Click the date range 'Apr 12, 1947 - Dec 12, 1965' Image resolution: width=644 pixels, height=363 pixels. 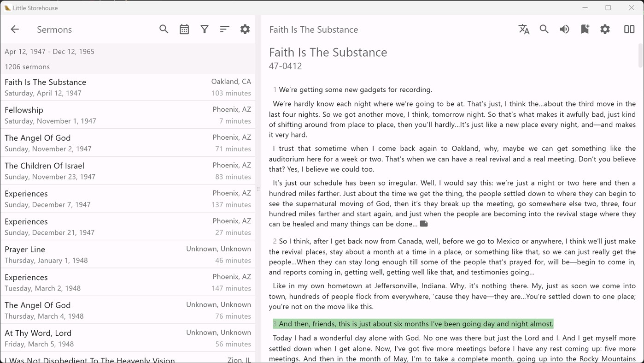pos(49,51)
